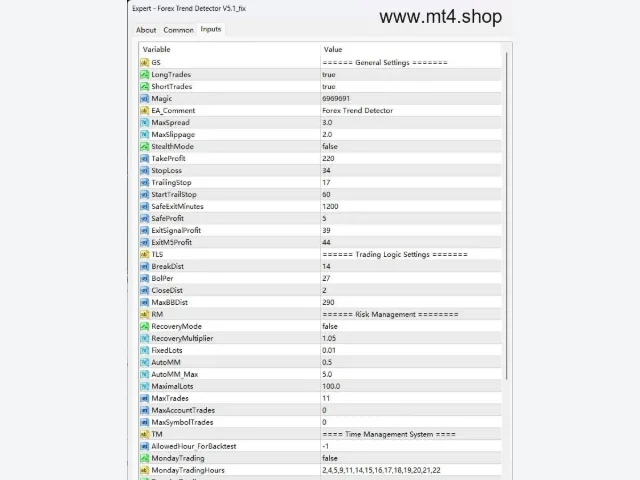Select the ExitSignalProfit value 39

326,230
